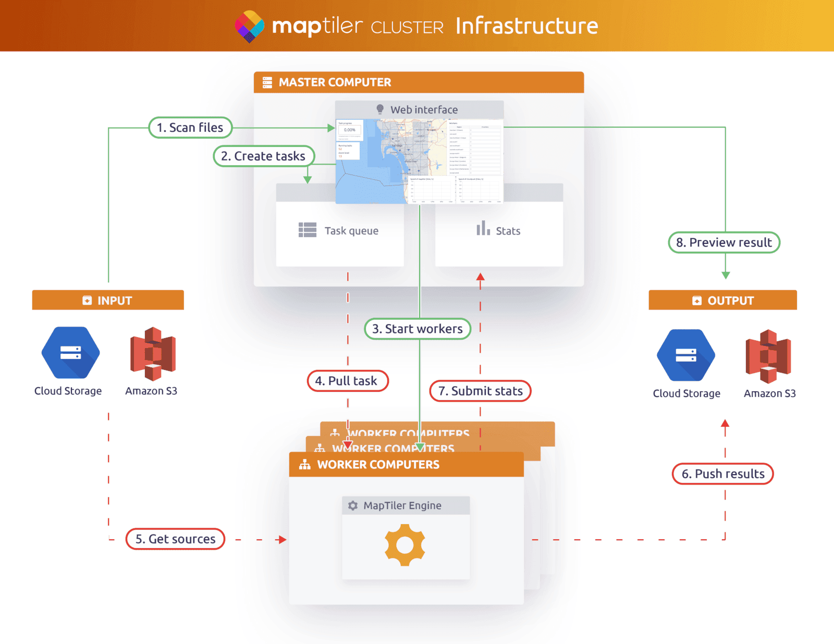Click the '1. Scan files' step label
This screenshot has width=834, height=644.
[190, 128]
